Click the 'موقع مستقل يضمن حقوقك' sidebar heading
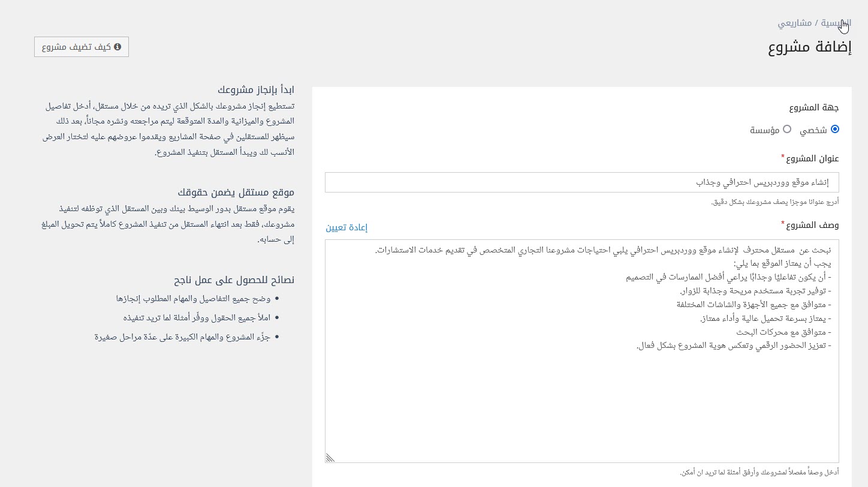Screen dimensions: 868x487 coord(236,193)
